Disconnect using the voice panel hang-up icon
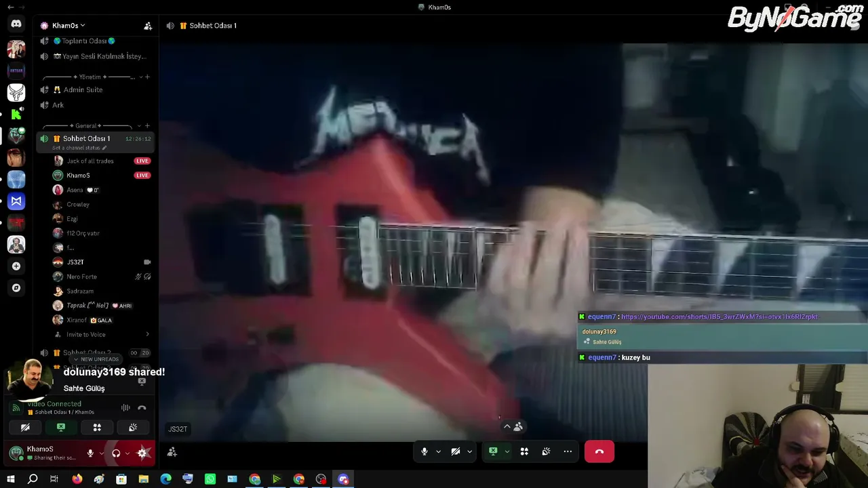Viewport: 868px width, 488px height. click(x=142, y=407)
